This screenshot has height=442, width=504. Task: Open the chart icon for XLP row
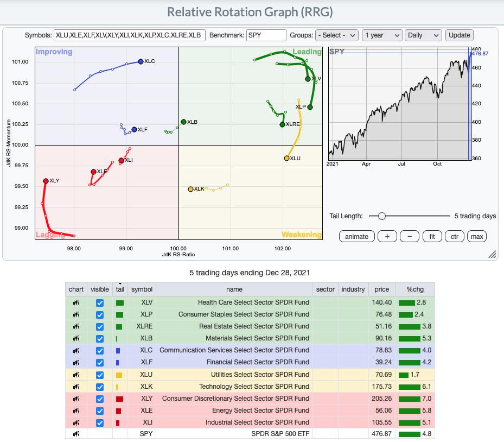pos(76,314)
